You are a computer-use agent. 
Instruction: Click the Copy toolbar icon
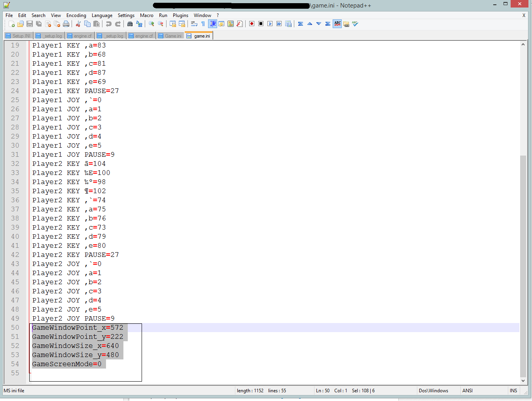click(x=87, y=24)
